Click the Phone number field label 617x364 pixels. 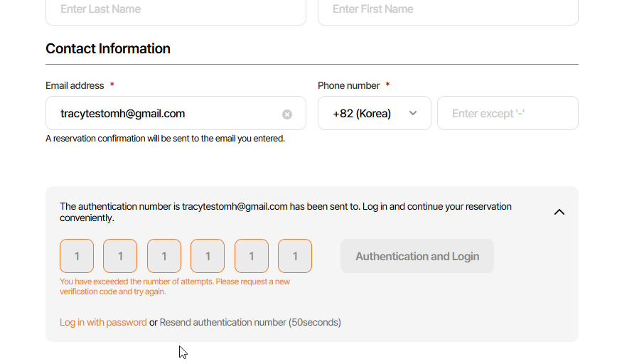pos(348,85)
